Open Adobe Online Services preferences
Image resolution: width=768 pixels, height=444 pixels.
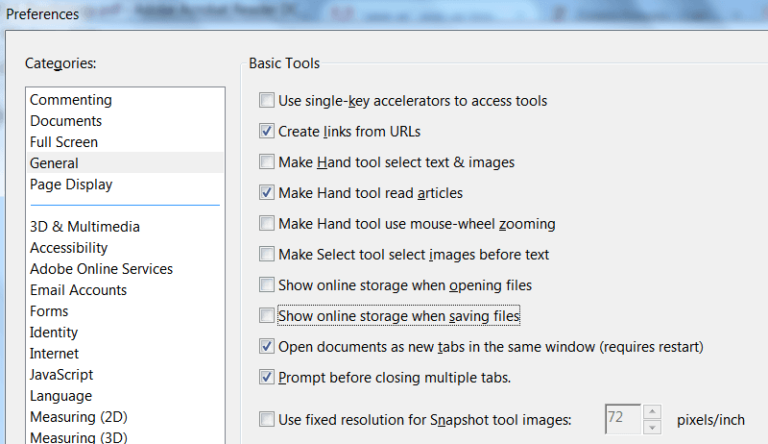pyautogui.click(x=101, y=269)
